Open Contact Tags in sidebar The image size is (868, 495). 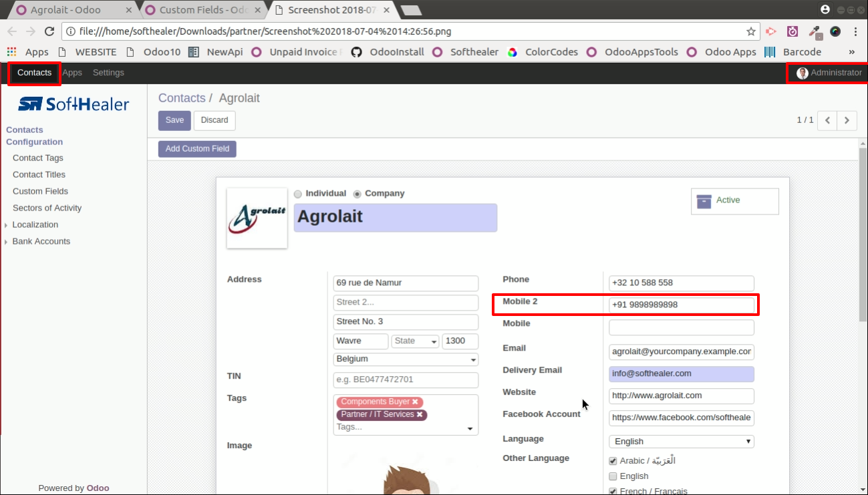coord(38,158)
